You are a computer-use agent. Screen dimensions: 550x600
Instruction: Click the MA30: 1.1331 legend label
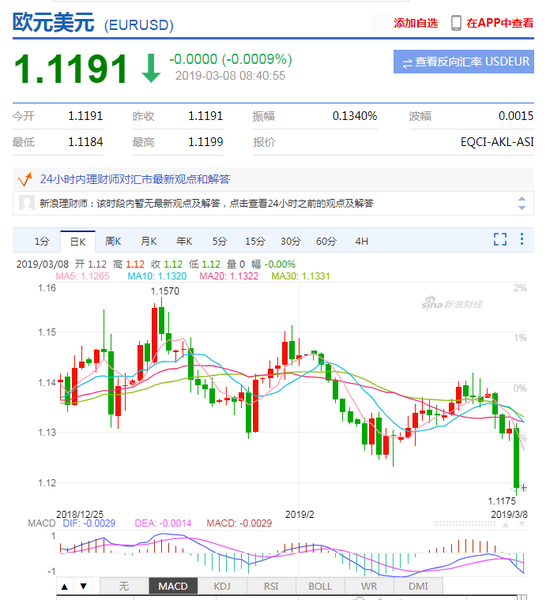(300, 276)
